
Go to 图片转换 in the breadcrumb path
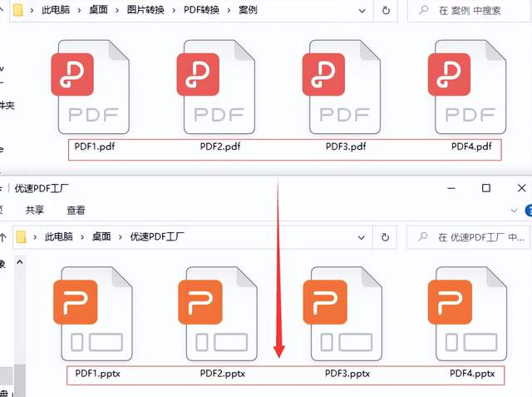(x=145, y=11)
